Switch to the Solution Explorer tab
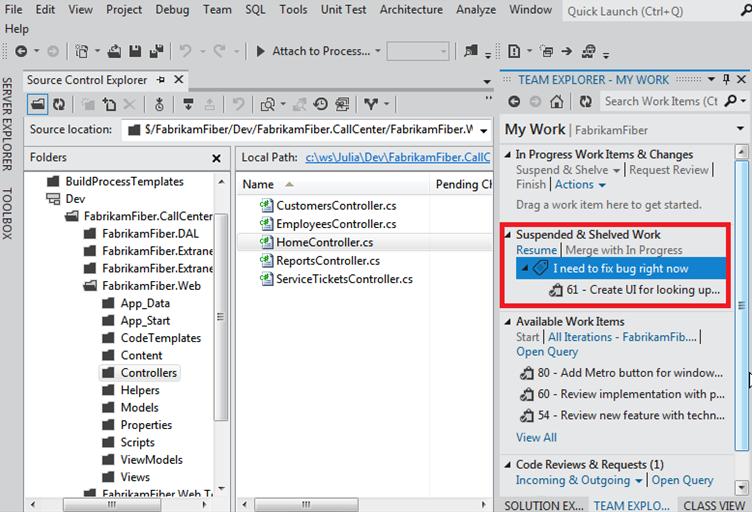This screenshot has width=752, height=512. coord(544,505)
